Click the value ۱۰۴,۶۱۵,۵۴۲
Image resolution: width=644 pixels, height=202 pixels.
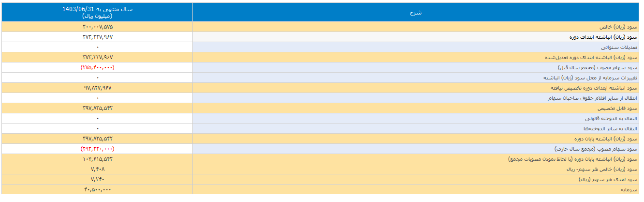pyautogui.click(x=97, y=159)
